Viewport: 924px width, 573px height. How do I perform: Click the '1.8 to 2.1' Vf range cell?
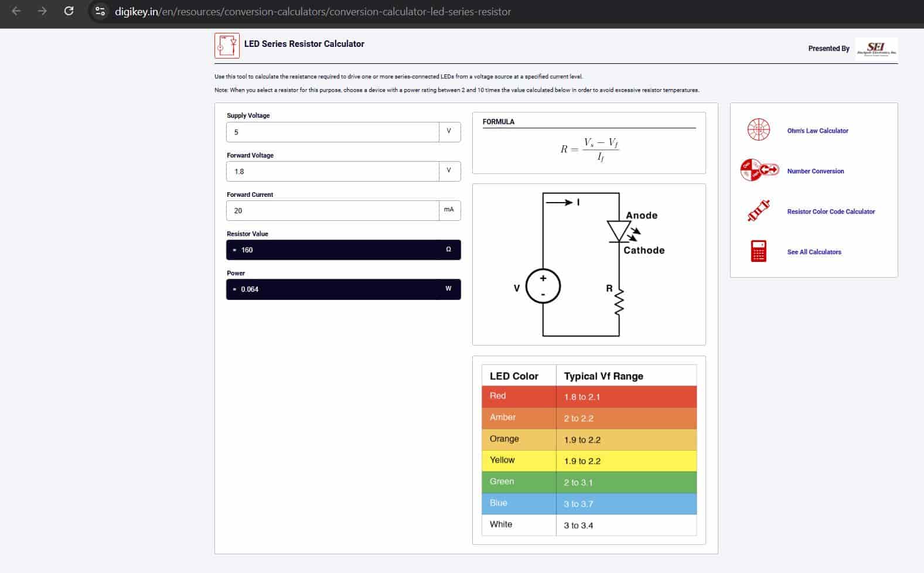pyautogui.click(x=626, y=397)
